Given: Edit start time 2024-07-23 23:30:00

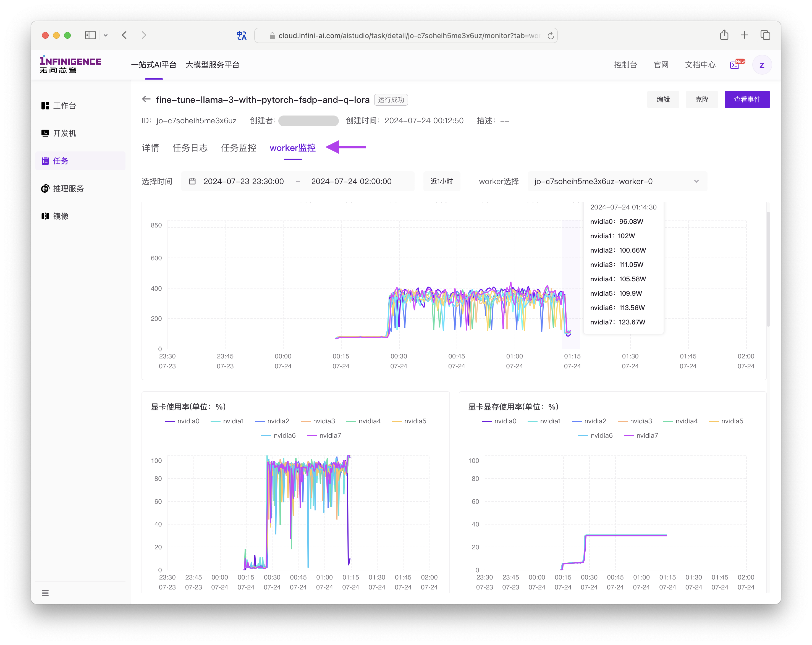Looking at the screenshot, I should 243,182.
